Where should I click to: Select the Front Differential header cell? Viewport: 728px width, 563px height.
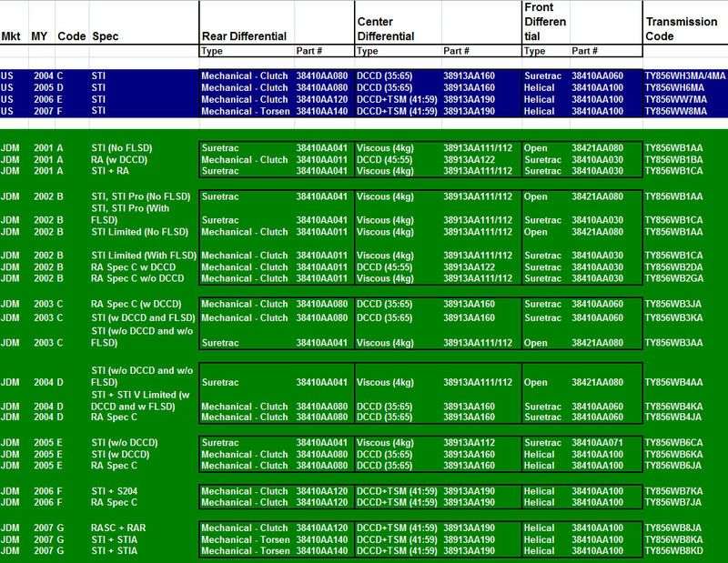[x=545, y=21]
